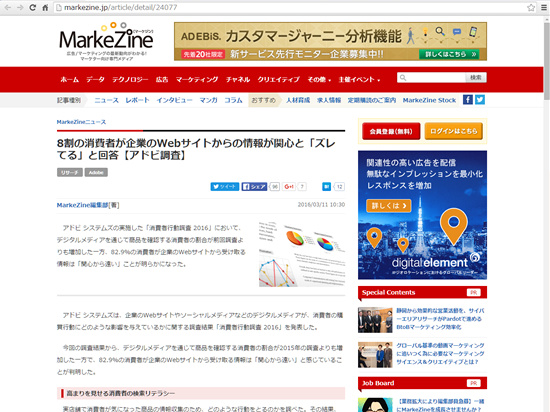Go to browser home icon
The height and width of the screenshot is (412, 550).
[x=45, y=7]
